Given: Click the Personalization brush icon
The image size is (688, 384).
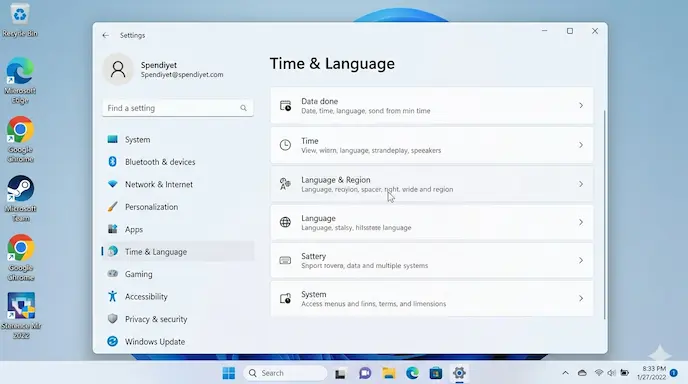Looking at the screenshot, I should 113,206.
